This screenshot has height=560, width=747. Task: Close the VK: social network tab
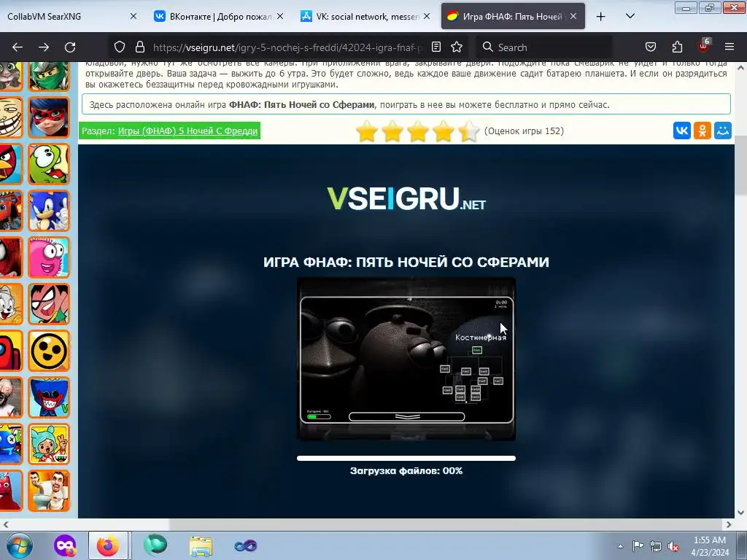[427, 16]
